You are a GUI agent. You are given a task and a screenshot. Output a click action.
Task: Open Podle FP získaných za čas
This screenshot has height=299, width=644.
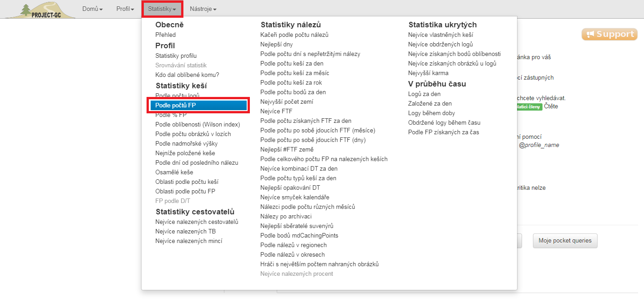point(444,132)
